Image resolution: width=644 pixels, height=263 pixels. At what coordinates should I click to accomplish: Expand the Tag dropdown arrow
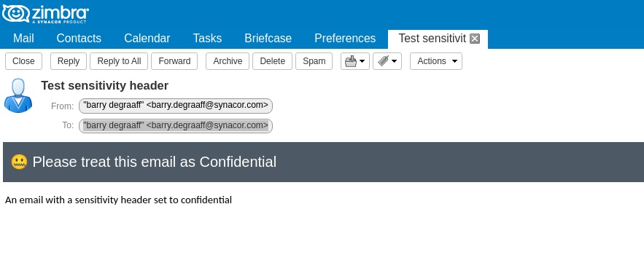point(395,61)
